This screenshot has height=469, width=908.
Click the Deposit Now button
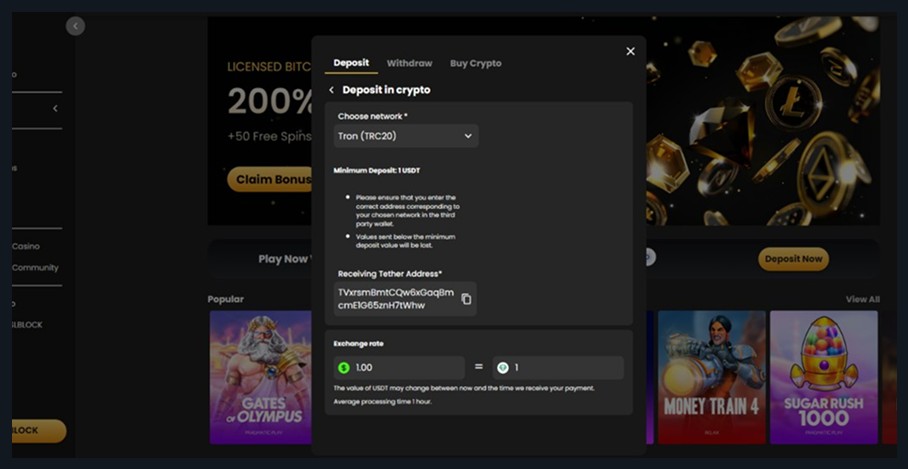click(x=793, y=259)
